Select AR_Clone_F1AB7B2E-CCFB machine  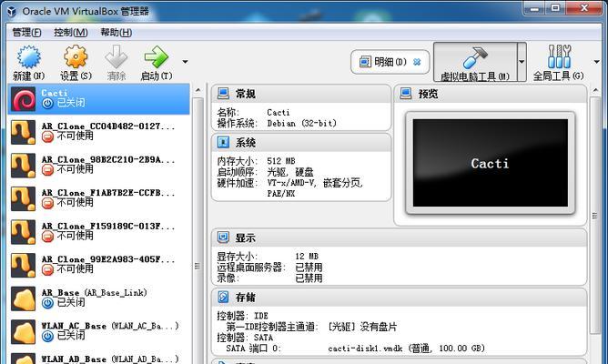[x=99, y=198]
